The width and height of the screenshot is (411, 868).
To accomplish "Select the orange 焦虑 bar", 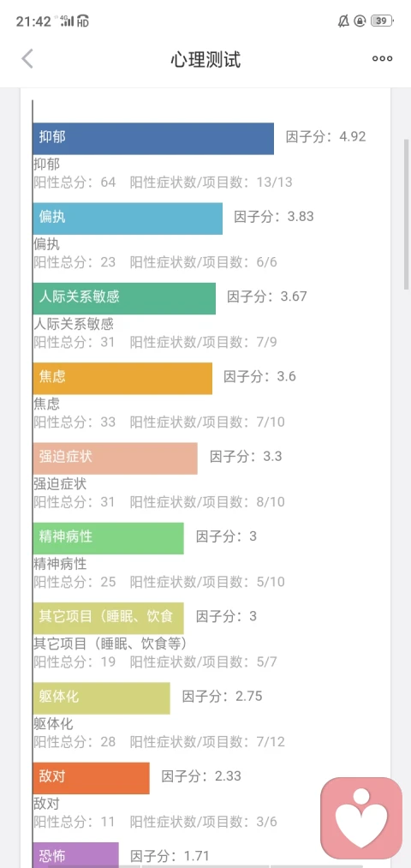I will point(122,379).
